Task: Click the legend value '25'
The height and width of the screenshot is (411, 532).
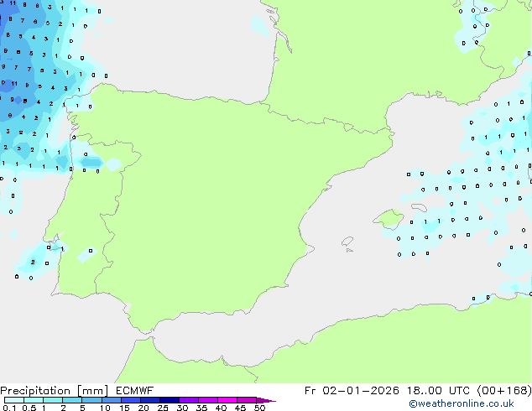Action: [163, 408]
